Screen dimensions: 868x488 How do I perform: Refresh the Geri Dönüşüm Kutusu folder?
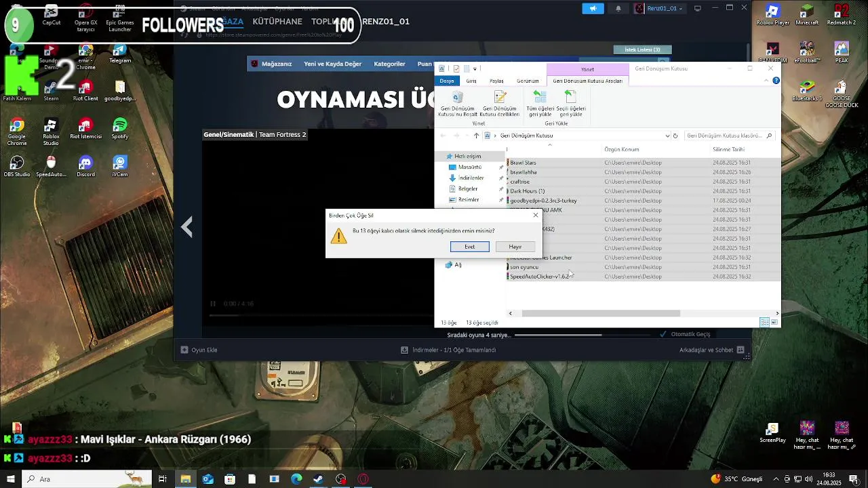(x=675, y=136)
